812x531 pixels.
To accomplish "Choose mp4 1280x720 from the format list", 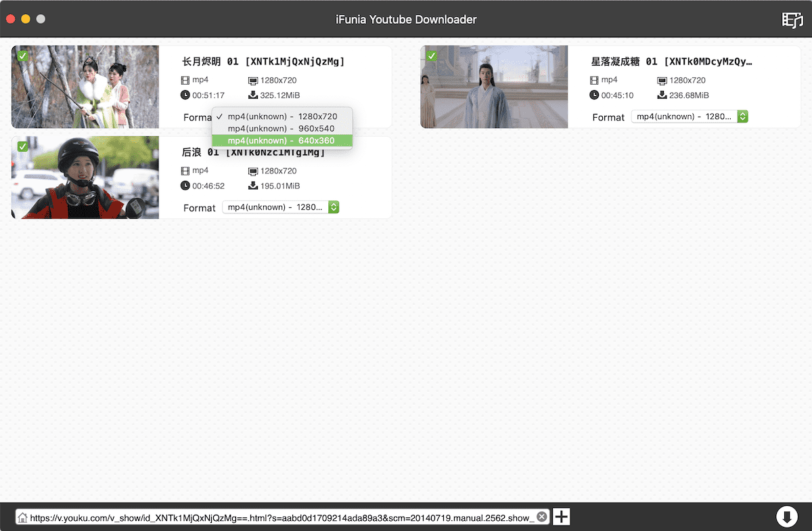I will [x=282, y=116].
